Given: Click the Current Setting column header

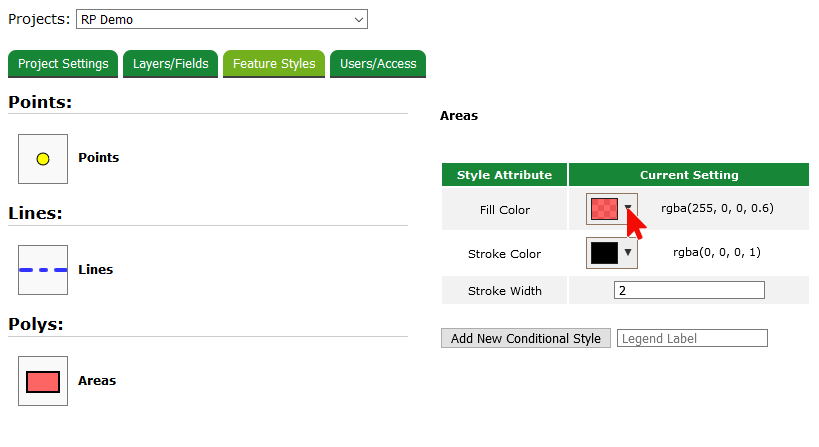Looking at the screenshot, I should click(x=689, y=175).
